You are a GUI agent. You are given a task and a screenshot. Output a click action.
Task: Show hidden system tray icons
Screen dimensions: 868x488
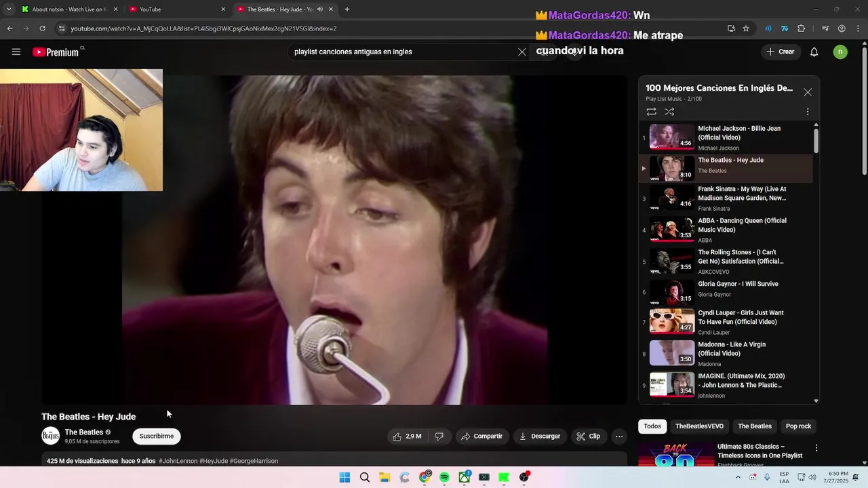[738, 477]
